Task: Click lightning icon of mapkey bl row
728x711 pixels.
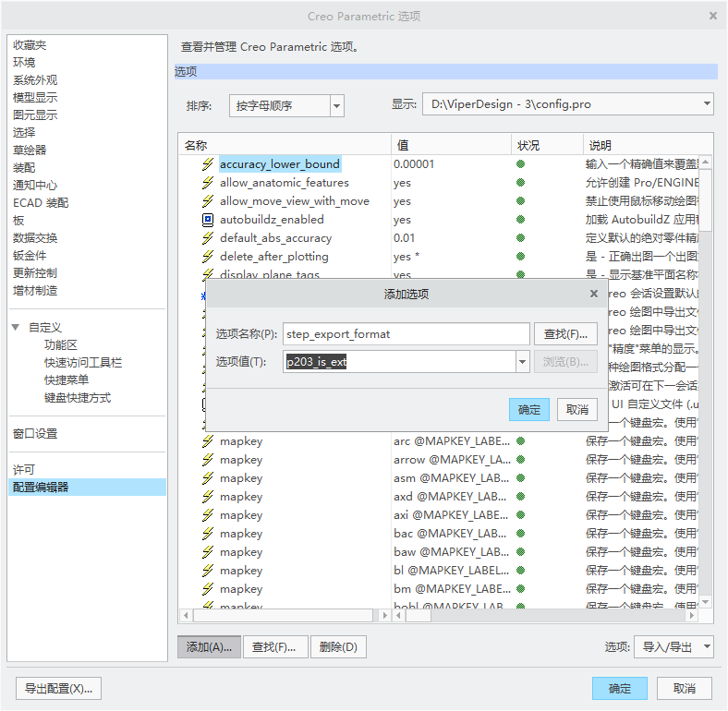Action: point(208,571)
